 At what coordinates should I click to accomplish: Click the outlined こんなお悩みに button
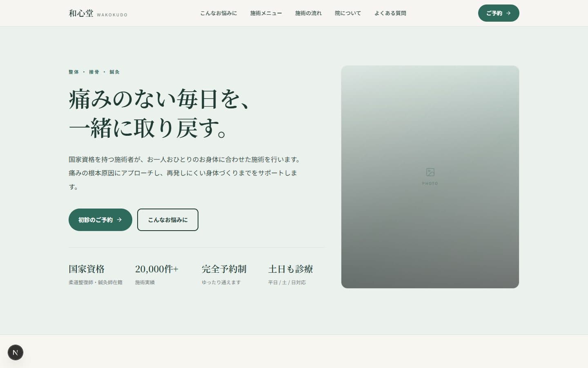(168, 220)
